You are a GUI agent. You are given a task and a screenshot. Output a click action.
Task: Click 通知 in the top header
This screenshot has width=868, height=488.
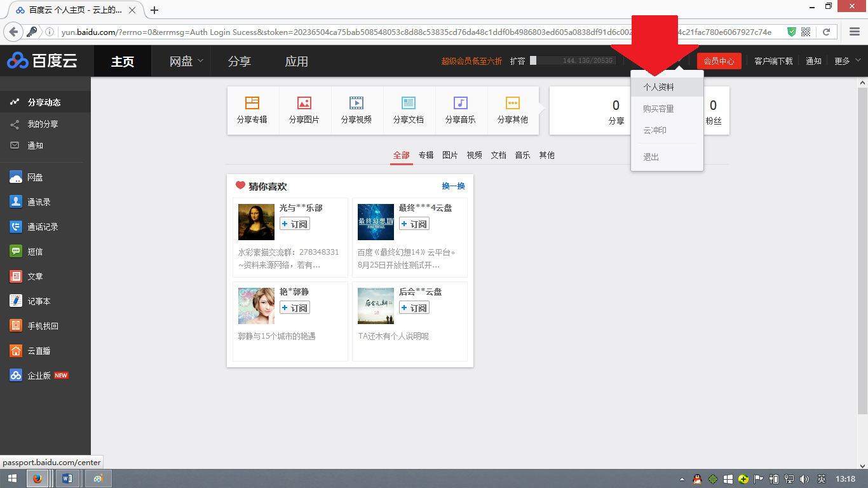[813, 61]
